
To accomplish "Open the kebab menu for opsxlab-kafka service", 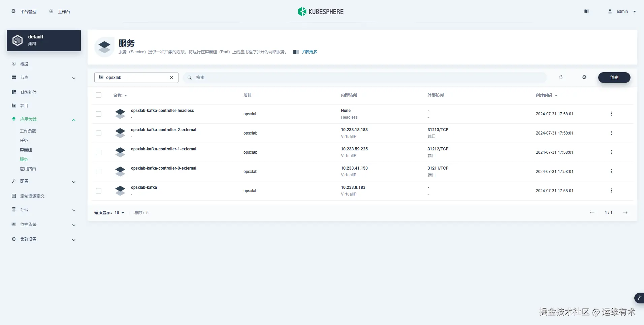I will tap(611, 190).
